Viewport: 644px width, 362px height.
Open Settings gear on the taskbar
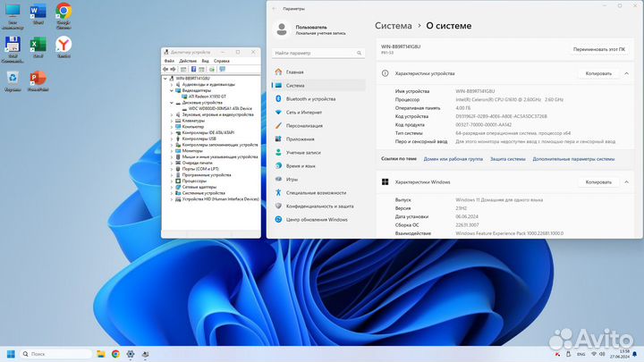pyautogui.click(x=131, y=354)
